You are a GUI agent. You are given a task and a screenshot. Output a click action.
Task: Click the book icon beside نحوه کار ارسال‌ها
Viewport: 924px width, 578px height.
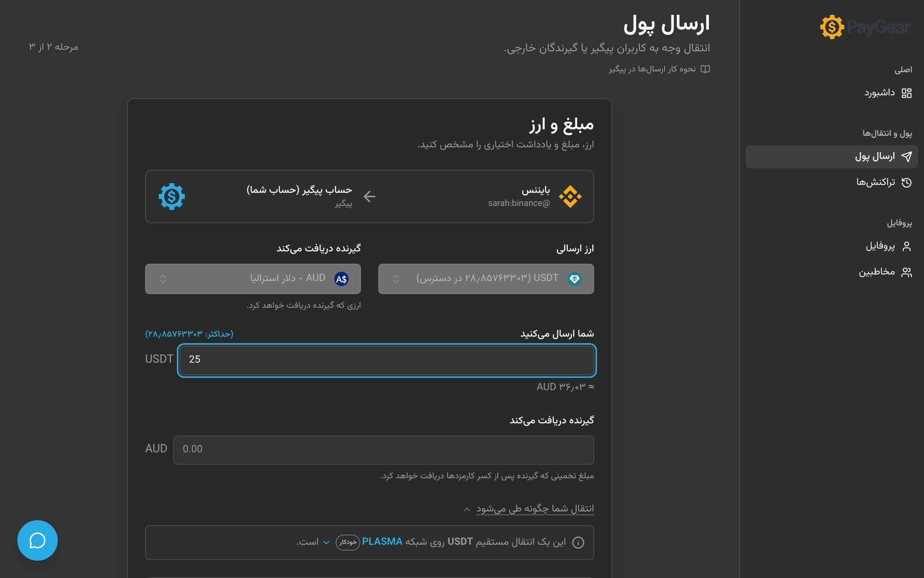(x=705, y=69)
